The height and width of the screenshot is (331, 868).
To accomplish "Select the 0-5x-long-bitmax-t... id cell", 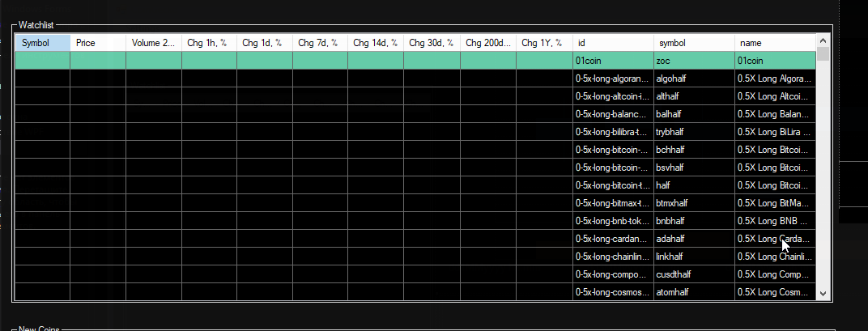I will pyautogui.click(x=614, y=202).
